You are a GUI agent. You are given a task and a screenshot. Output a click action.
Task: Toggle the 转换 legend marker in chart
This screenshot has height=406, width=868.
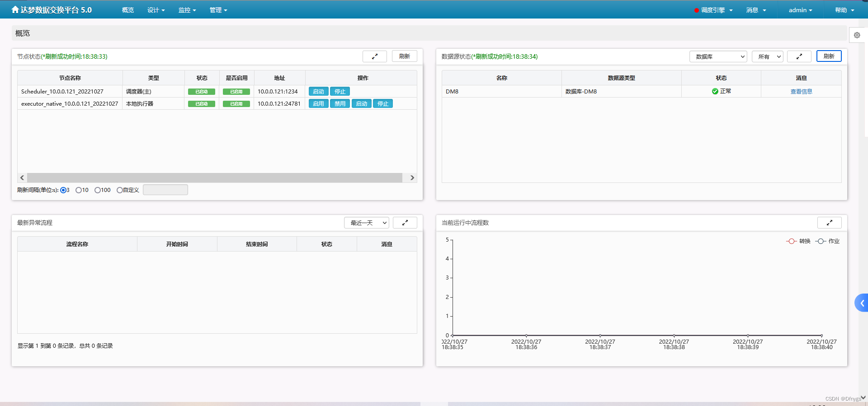[x=791, y=241]
